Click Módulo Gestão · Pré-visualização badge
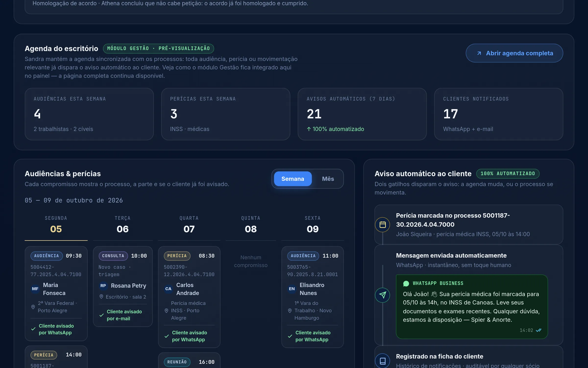588x368 pixels. pos(159,48)
